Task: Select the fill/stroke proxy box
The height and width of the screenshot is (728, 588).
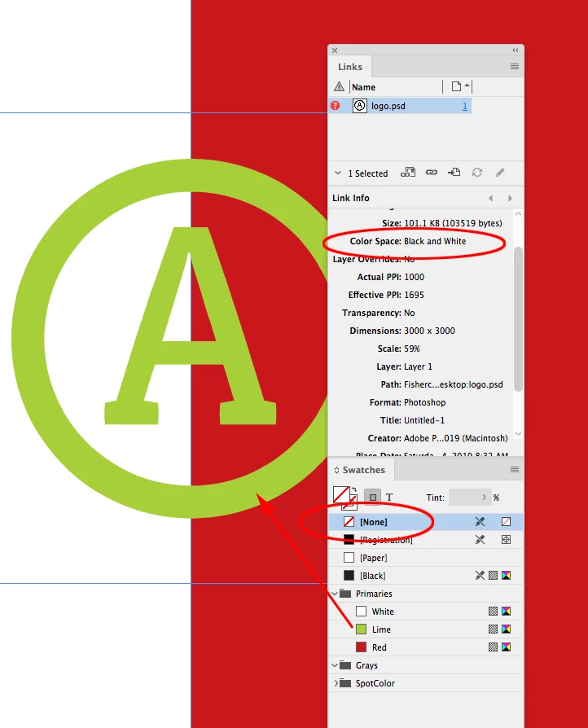Action: pos(344,498)
